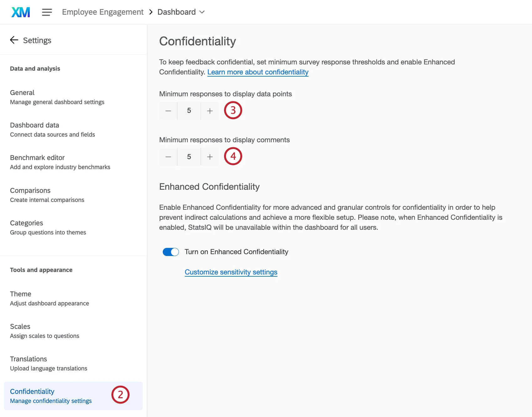Click the plus button for data points threshold
Image resolution: width=532 pixels, height=417 pixels.
210,111
